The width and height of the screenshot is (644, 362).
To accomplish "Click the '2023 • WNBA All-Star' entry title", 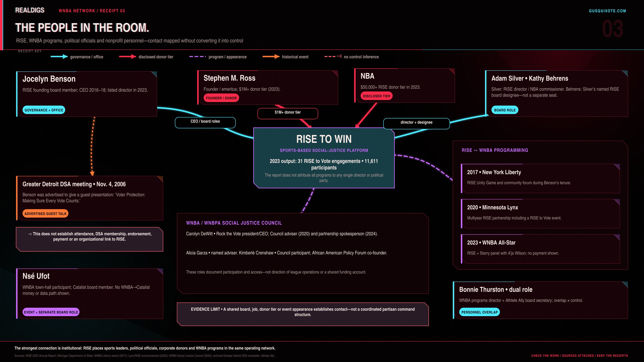I will (491, 243).
